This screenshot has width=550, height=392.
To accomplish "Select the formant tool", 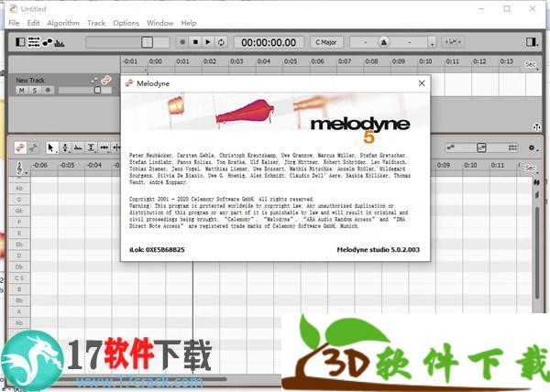I will point(78,147).
